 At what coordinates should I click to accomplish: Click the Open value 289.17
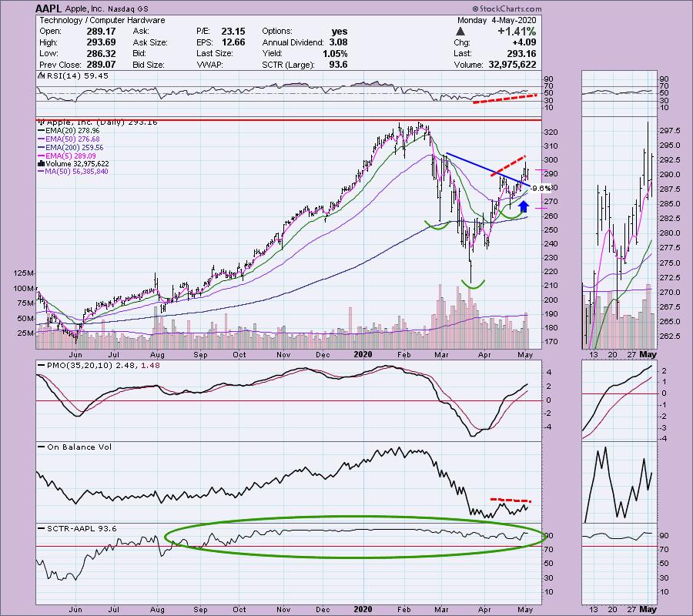(x=101, y=32)
